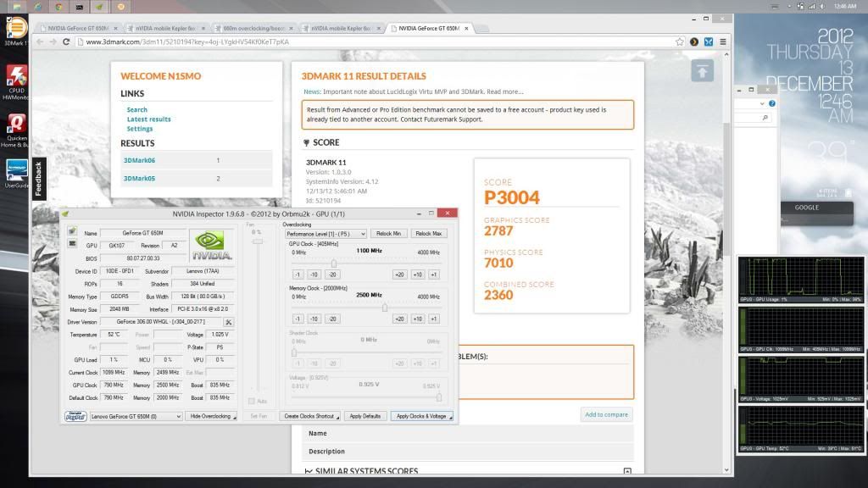Click the Donate PayPal button in NVIDIA Inspector

coord(75,416)
